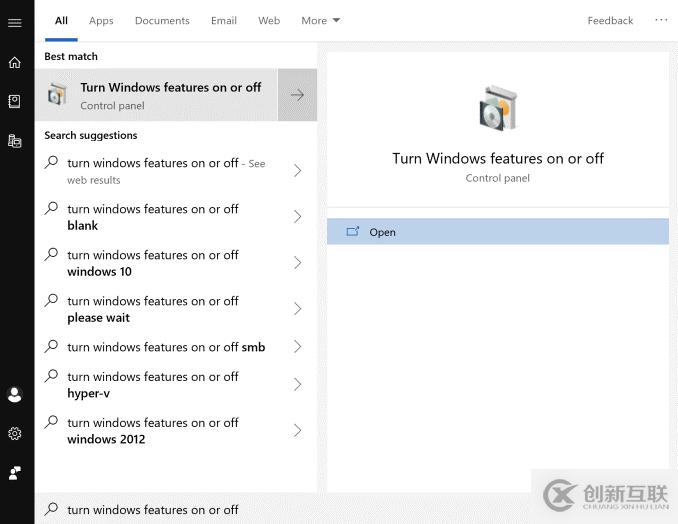Open the user account icon
The width and height of the screenshot is (678, 524).
tap(15, 394)
